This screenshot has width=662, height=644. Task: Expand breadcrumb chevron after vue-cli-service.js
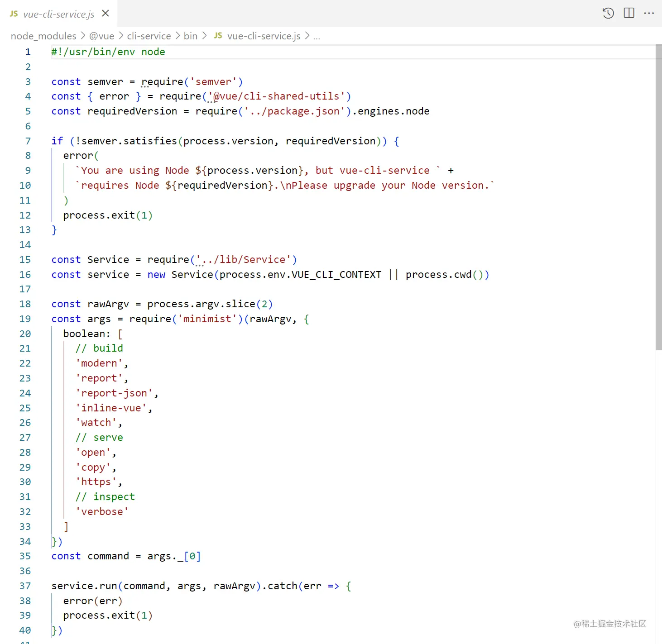coord(307,35)
